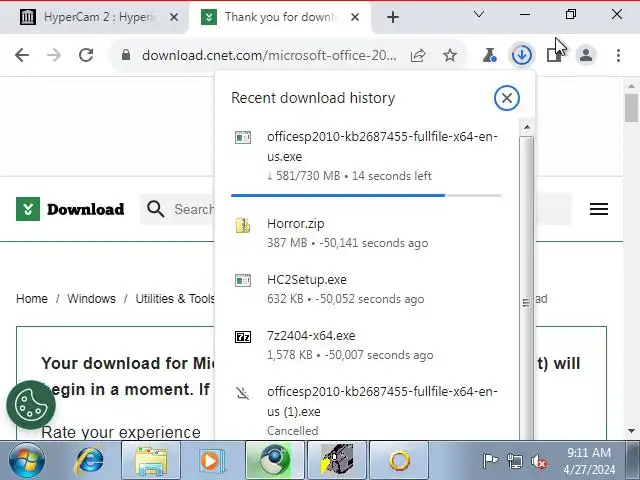
Task: Open cookie preferences button
Action: pyautogui.click(x=31, y=404)
